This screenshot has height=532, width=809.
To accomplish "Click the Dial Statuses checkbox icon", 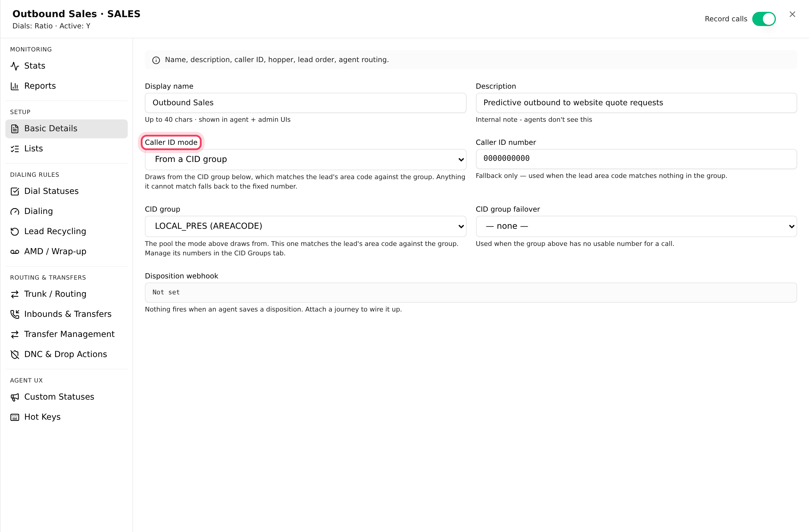I will [x=14, y=191].
